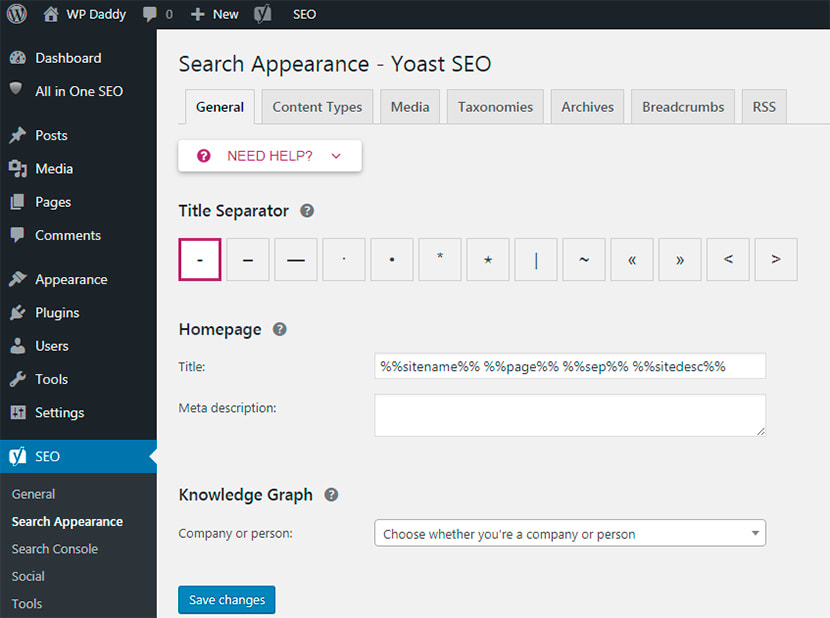Open the WP Daddy site home icon
Screen dimensions: 830x618
[x=51, y=14]
